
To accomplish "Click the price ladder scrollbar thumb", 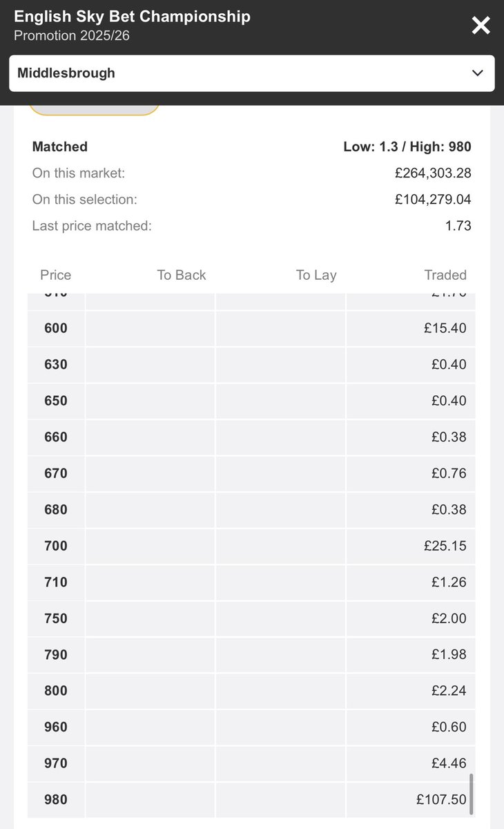I will (472, 794).
